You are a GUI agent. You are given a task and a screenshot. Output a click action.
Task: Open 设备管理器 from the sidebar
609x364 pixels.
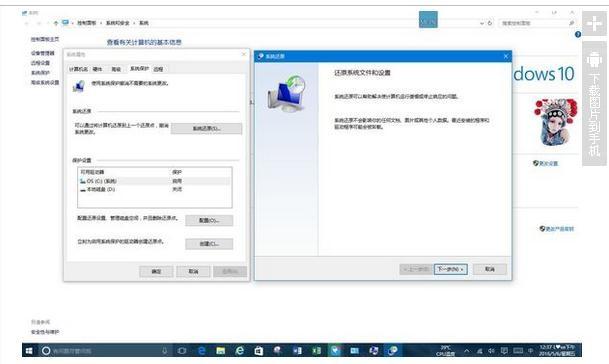coord(43,53)
